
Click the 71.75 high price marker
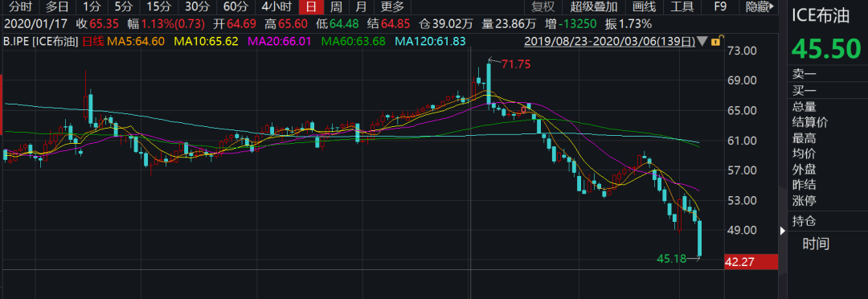click(516, 64)
